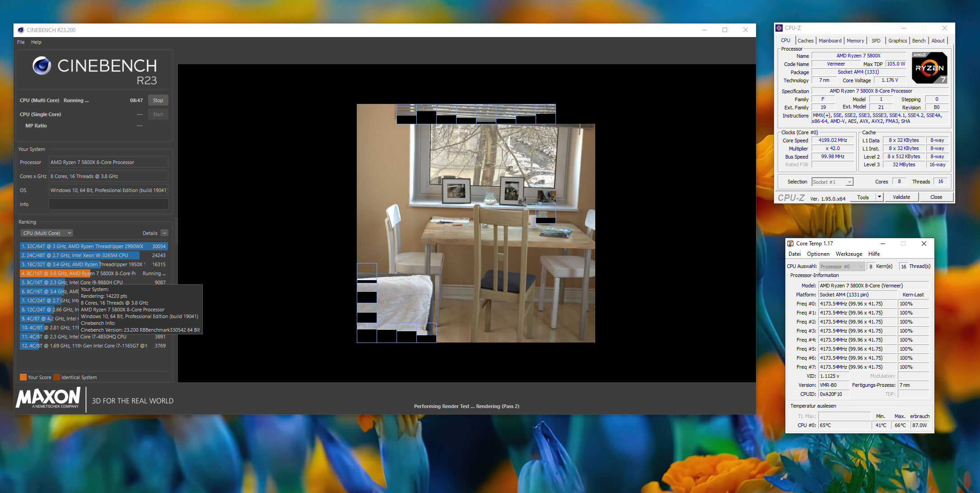Screen dimensions: 980x493
Task: Switch to the Mainboard tab in CPU-Z
Action: [830, 41]
